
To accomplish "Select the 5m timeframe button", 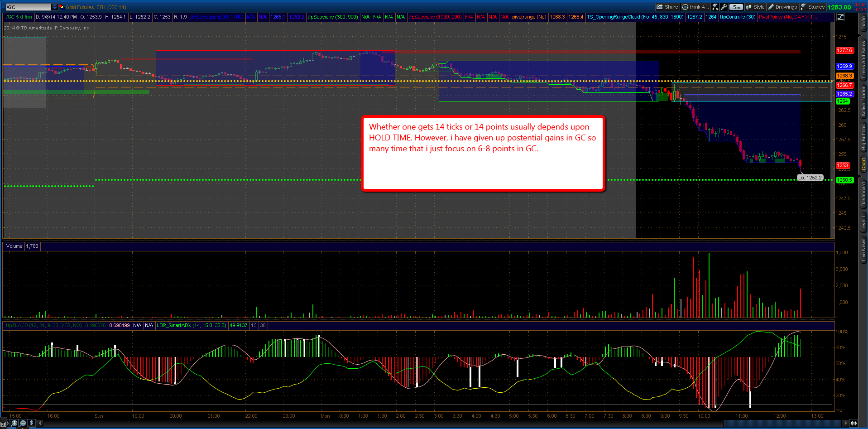I will click(x=736, y=7).
